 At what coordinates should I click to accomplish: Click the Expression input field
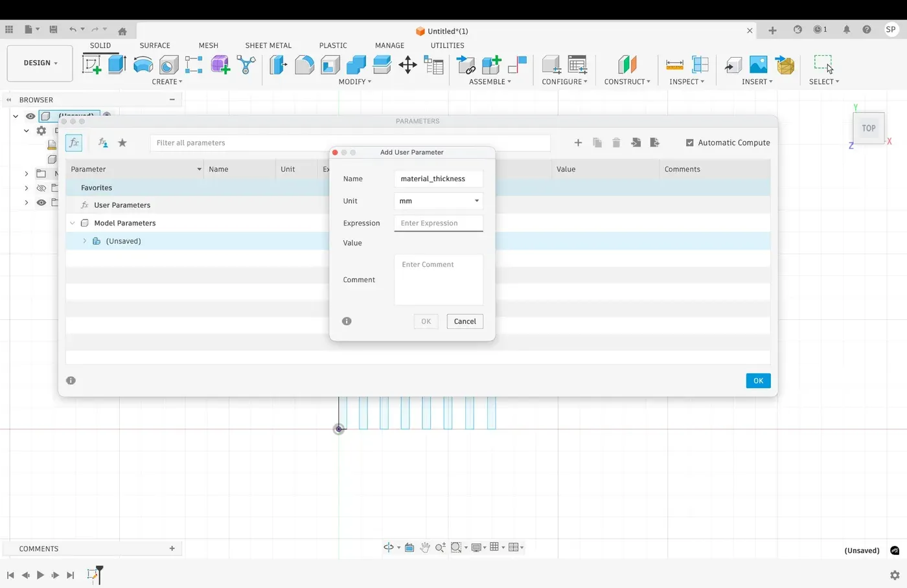tap(439, 223)
